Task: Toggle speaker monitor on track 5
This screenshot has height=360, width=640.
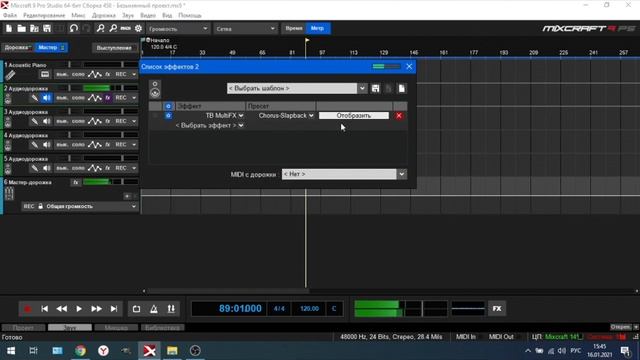Action: (47, 168)
